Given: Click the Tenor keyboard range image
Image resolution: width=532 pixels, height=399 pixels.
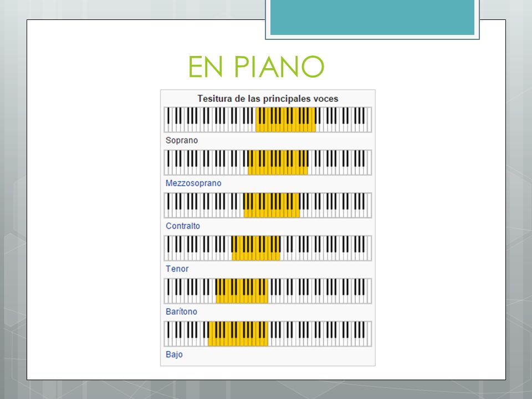Looking at the screenshot, I should [268, 248].
